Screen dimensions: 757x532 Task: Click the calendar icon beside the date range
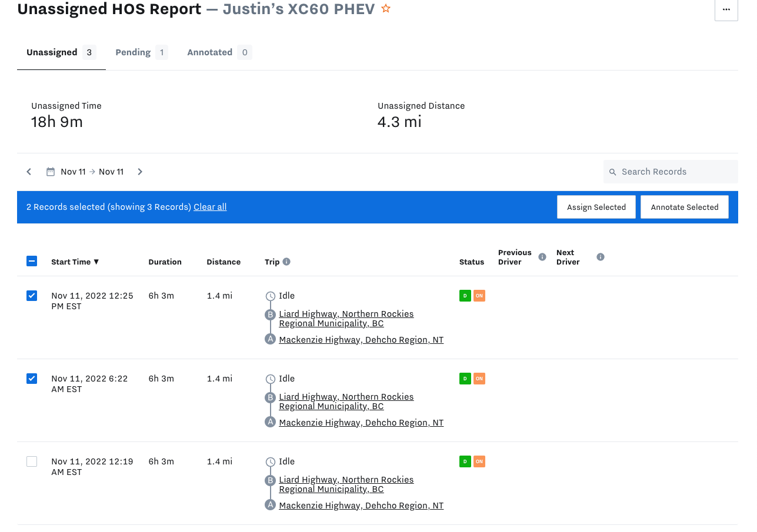pyautogui.click(x=49, y=171)
